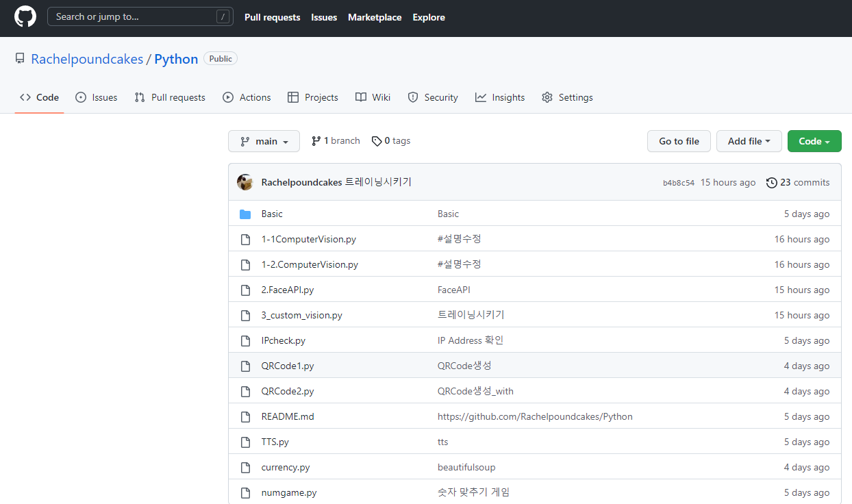Open file 1-2.ComputerVision.py

tap(310, 265)
